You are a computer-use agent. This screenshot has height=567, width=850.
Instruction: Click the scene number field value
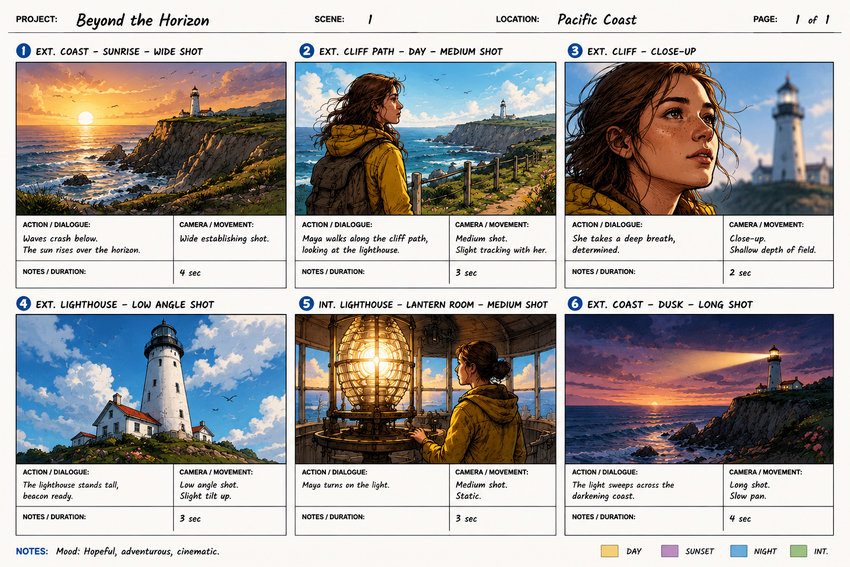[x=370, y=20]
